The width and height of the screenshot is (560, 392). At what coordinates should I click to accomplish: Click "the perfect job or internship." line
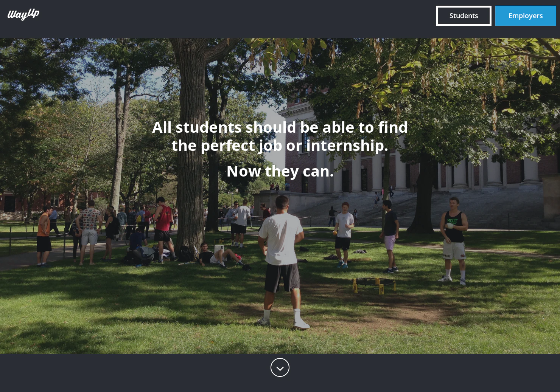280,146
